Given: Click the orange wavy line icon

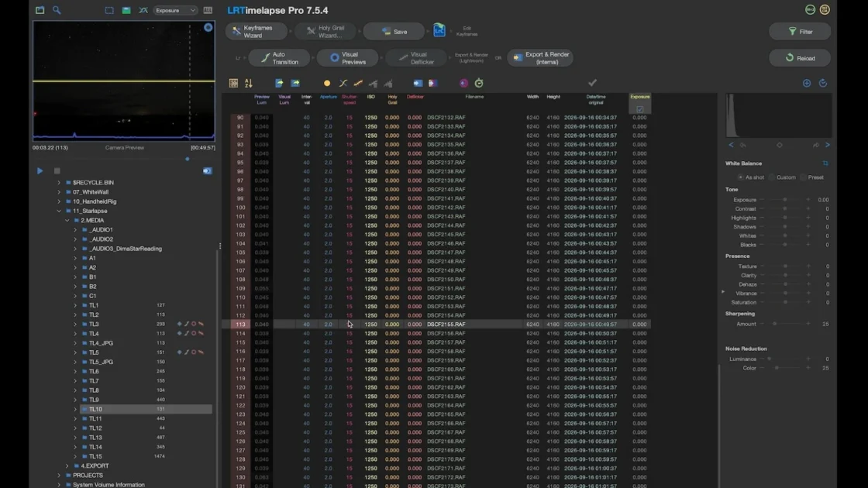Looking at the screenshot, I should (x=358, y=83).
